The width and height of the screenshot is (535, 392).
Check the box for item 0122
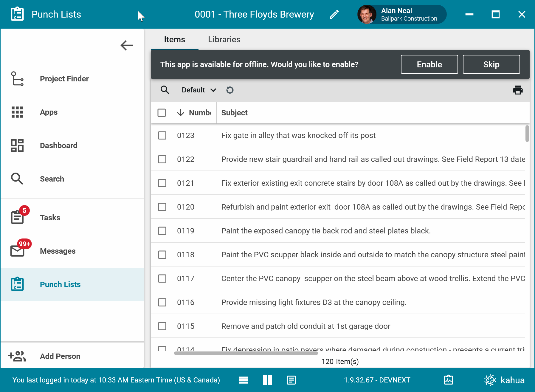coord(162,159)
